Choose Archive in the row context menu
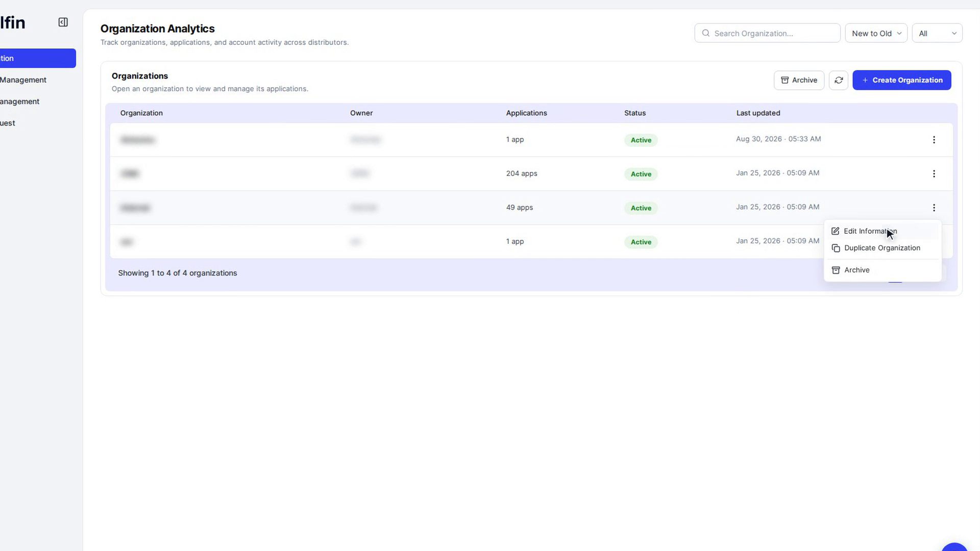 (x=883, y=270)
